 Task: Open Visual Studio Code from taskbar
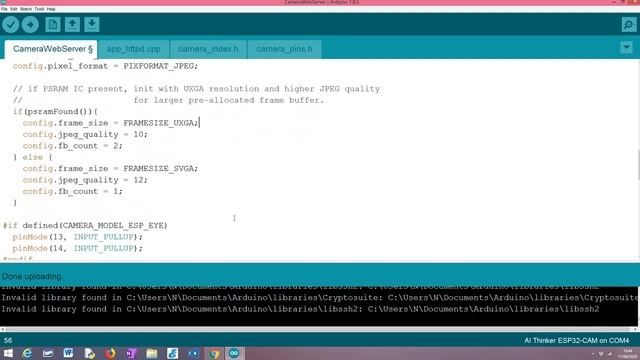click(x=193, y=353)
